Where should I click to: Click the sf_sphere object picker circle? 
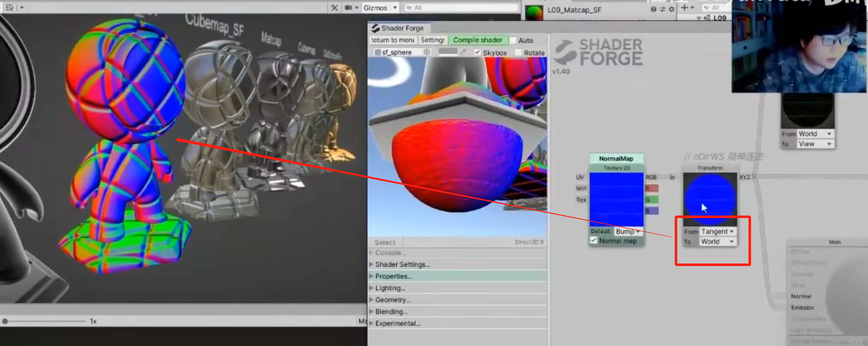tap(427, 52)
